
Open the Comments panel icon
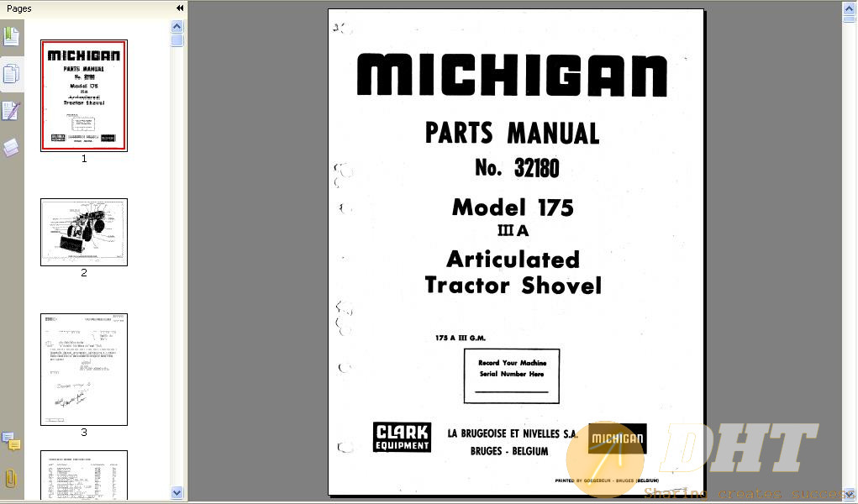pos(11,440)
